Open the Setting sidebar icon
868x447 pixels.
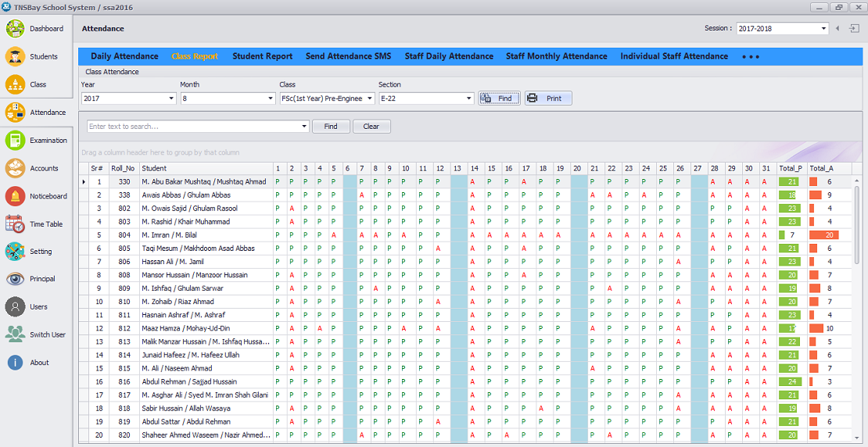16,252
